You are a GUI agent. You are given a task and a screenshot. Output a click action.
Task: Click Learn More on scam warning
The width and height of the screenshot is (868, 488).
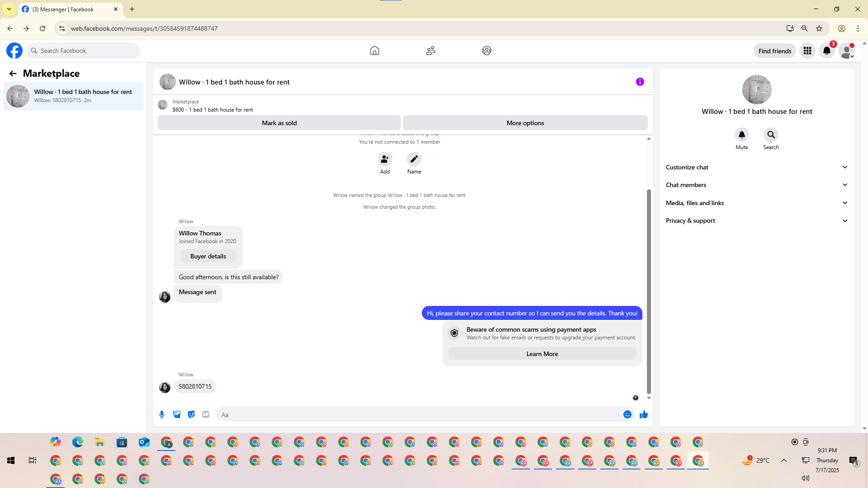pos(542,354)
